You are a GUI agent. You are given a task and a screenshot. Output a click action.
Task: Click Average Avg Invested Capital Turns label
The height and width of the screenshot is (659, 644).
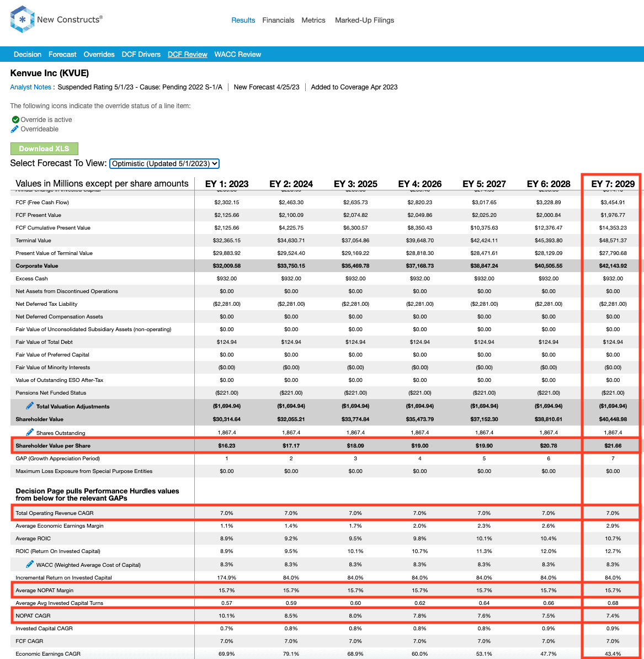coord(59,603)
